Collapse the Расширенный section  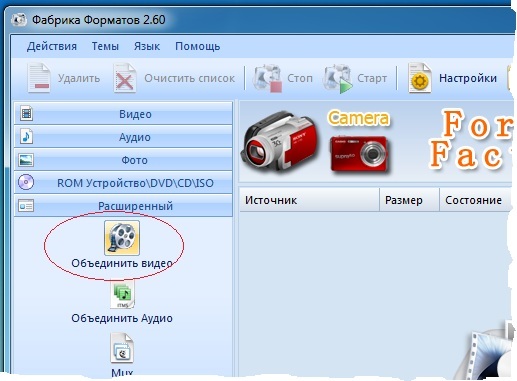[123, 206]
